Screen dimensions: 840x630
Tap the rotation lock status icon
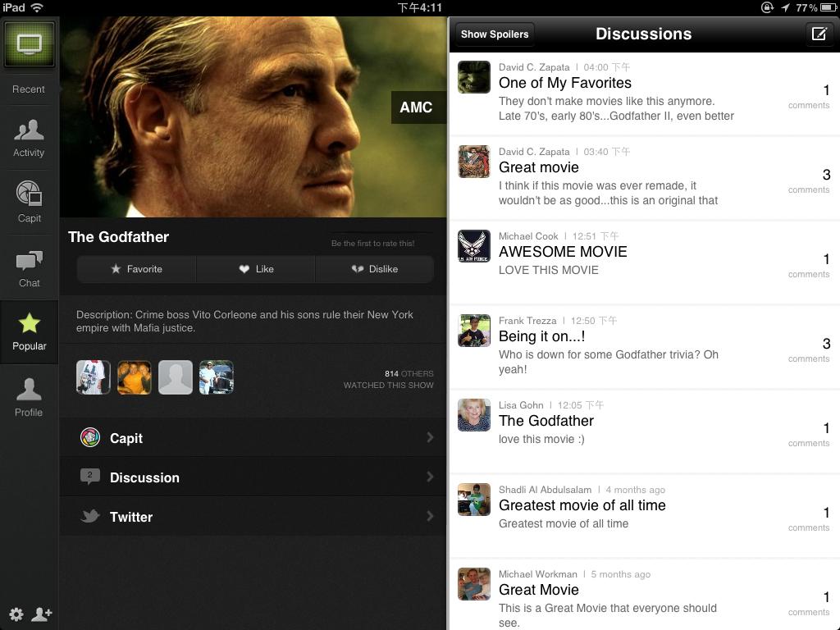[x=767, y=7]
